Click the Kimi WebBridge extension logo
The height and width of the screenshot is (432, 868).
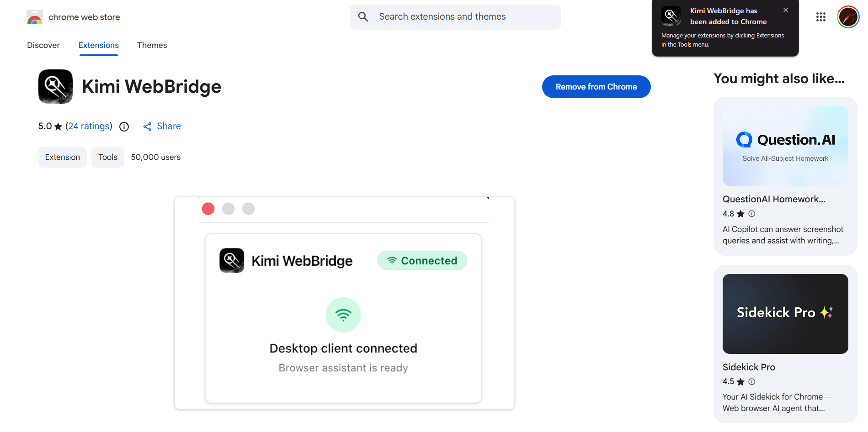pos(55,86)
